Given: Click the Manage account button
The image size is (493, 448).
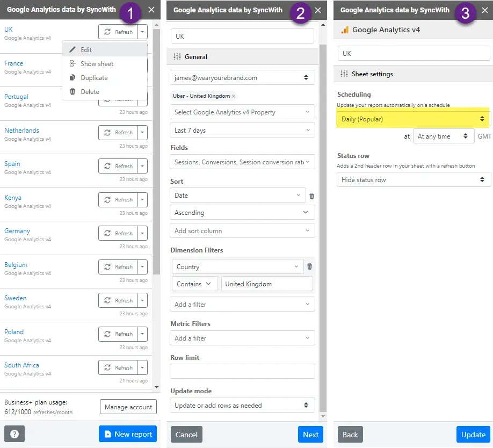Looking at the screenshot, I should click(128, 407).
